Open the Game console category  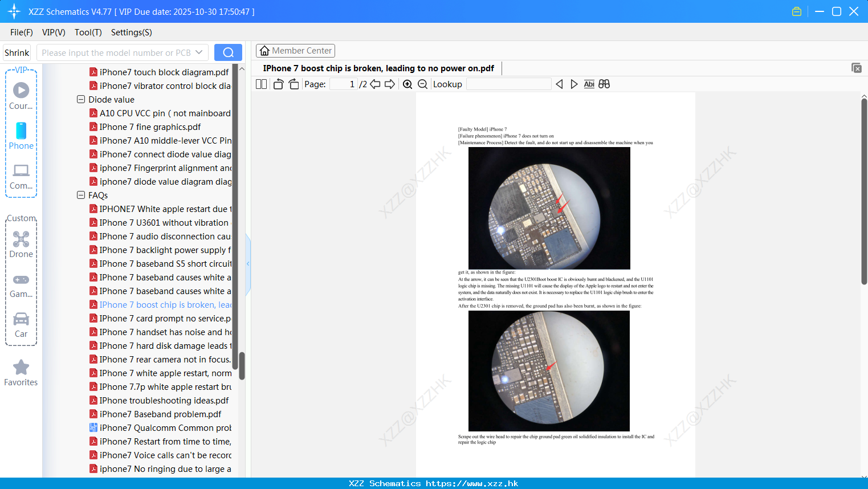tap(21, 286)
